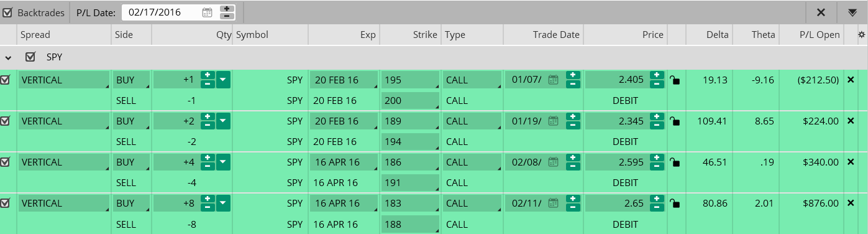The image size is (868, 234).
Task: Open the trade date calendar for 01/19 row
Action: click(x=553, y=121)
